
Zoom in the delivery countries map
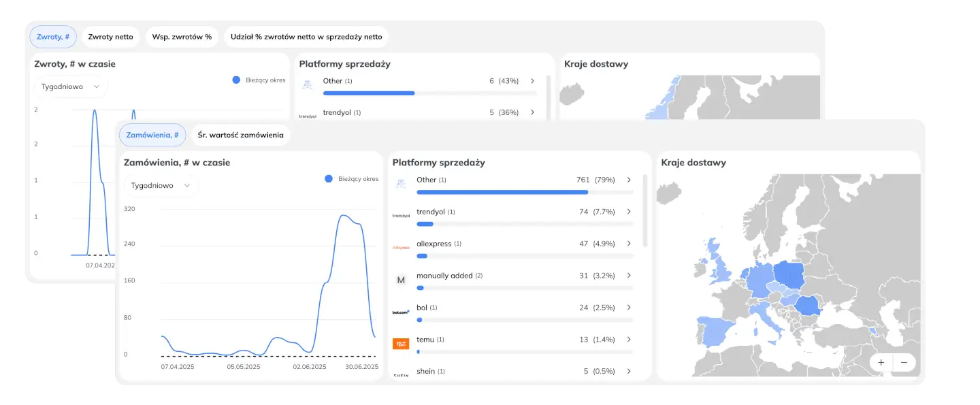881,362
